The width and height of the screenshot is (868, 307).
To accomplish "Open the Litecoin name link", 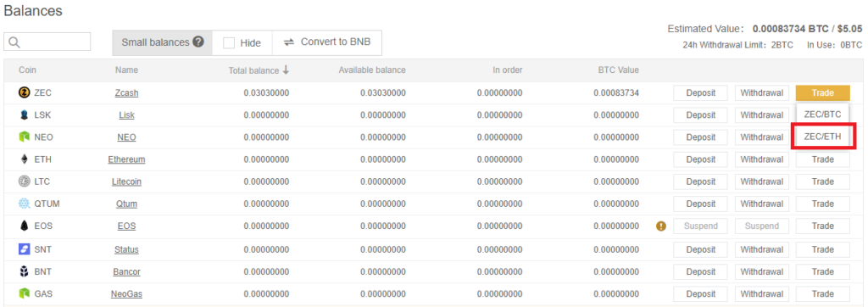I will (x=127, y=181).
